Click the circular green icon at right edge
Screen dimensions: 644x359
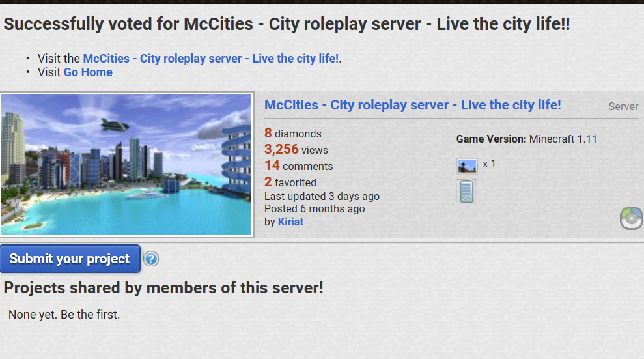click(x=632, y=218)
